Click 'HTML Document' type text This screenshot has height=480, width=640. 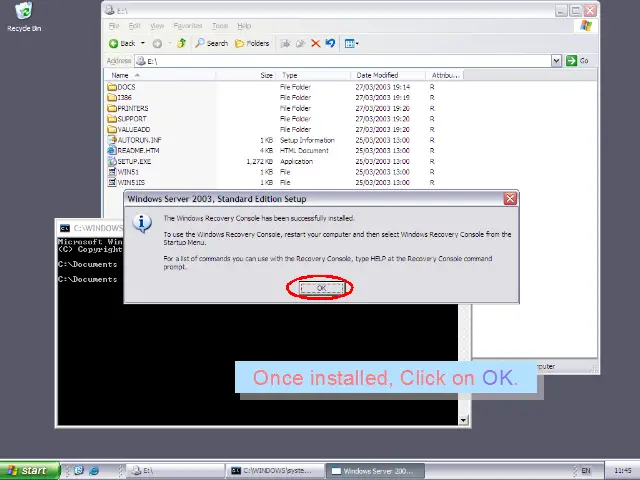coord(304,151)
